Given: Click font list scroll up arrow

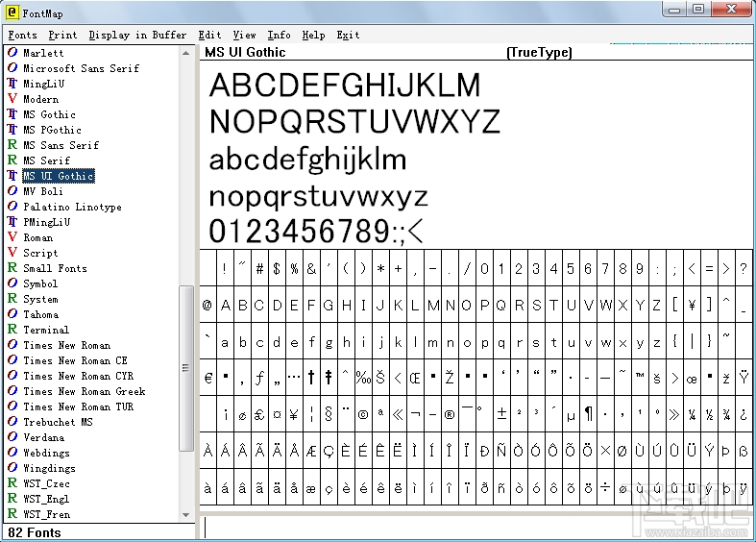Looking at the screenshot, I should [x=186, y=53].
